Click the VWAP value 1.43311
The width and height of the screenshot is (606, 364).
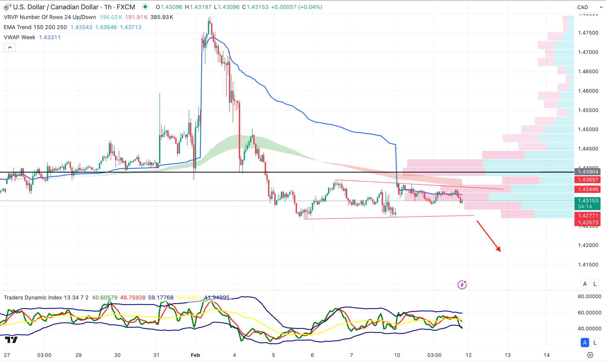point(50,37)
